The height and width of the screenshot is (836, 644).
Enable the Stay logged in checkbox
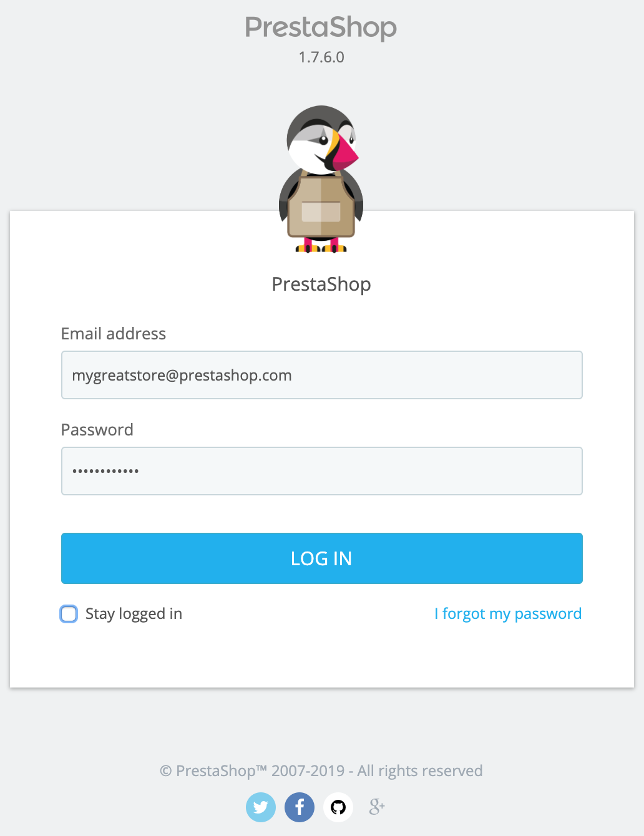click(69, 614)
